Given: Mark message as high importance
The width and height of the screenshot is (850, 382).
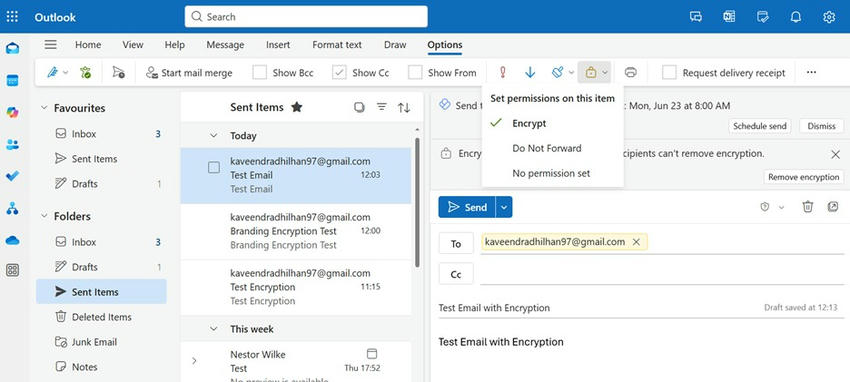Looking at the screenshot, I should click(x=503, y=72).
